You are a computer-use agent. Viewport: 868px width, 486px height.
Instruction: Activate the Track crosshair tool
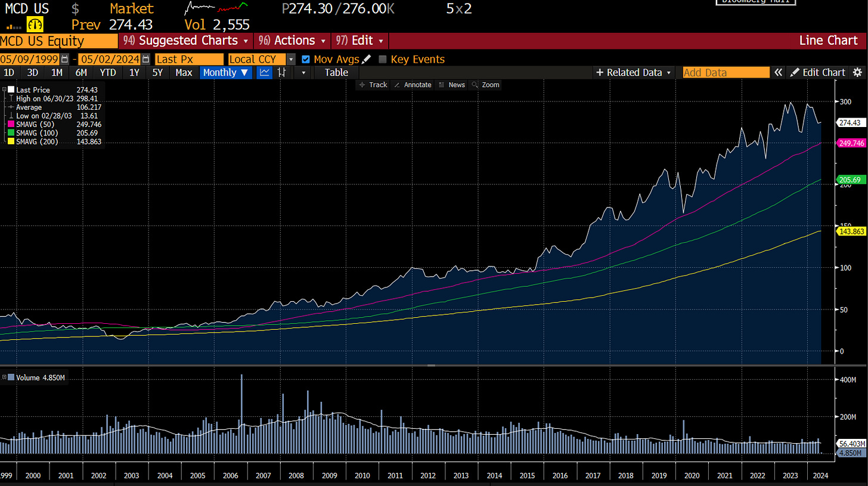(x=374, y=85)
